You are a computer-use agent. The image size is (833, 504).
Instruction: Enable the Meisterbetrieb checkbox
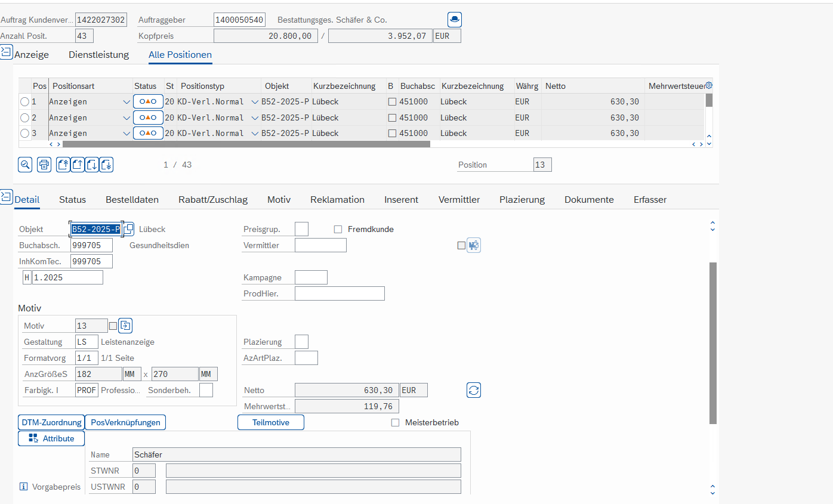395,422
